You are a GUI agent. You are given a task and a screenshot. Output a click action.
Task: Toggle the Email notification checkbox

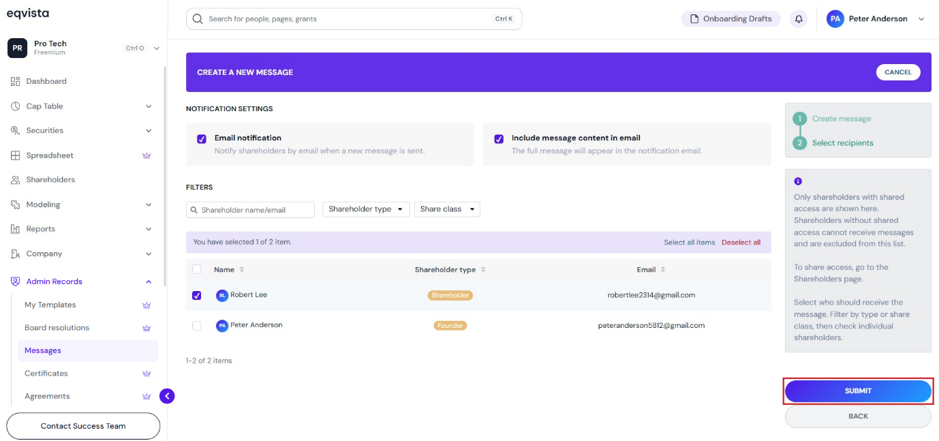pos(202,139)
